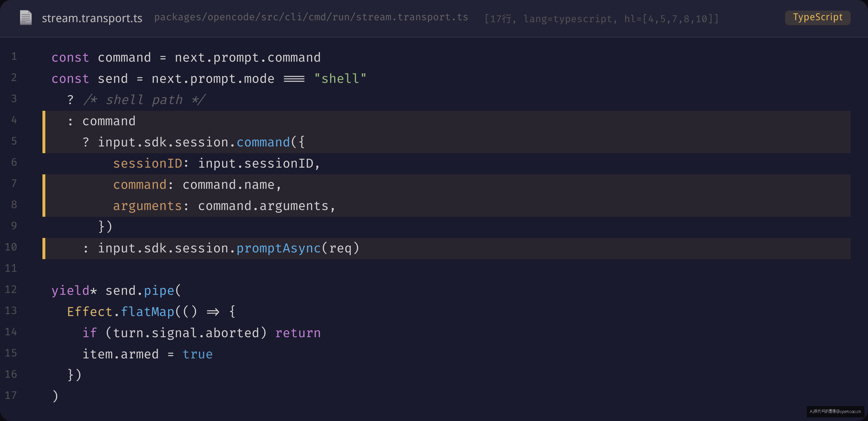868x421 pixels.
Task: Click 'const send' declaration on line 2
Action: [x=90, y=79]
